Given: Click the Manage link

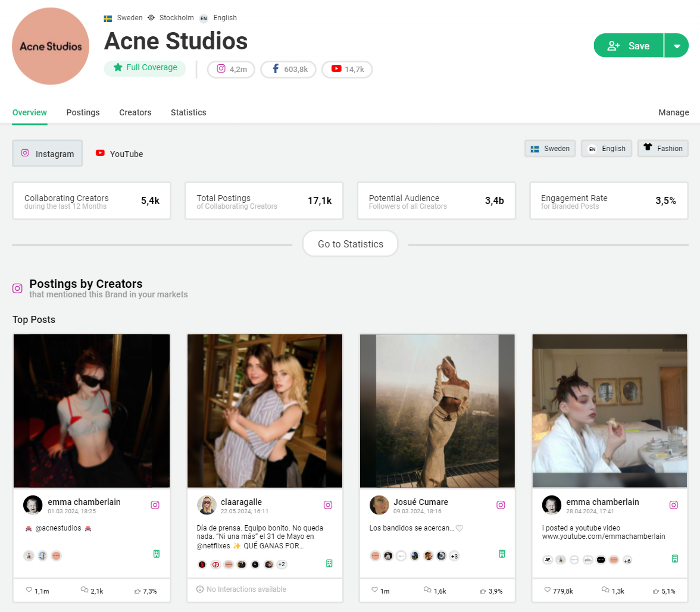Looking at the screenshot, I should click(x=673, y=112).
